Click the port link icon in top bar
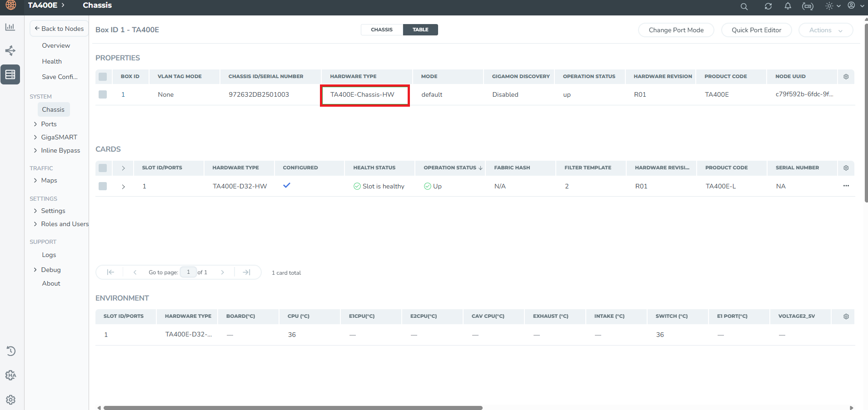 pyautogui.click(x=808, y=6)
